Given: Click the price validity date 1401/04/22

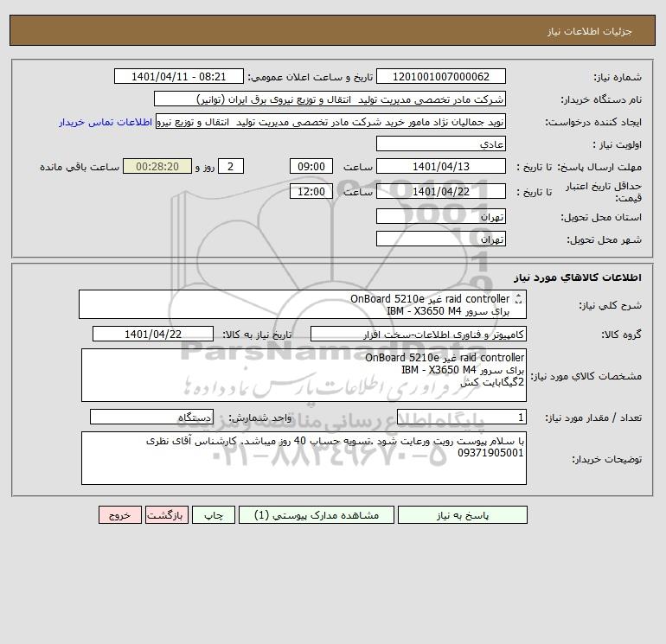Looking at the screenshot, I should pyautogui.click(x=441, y=191).
